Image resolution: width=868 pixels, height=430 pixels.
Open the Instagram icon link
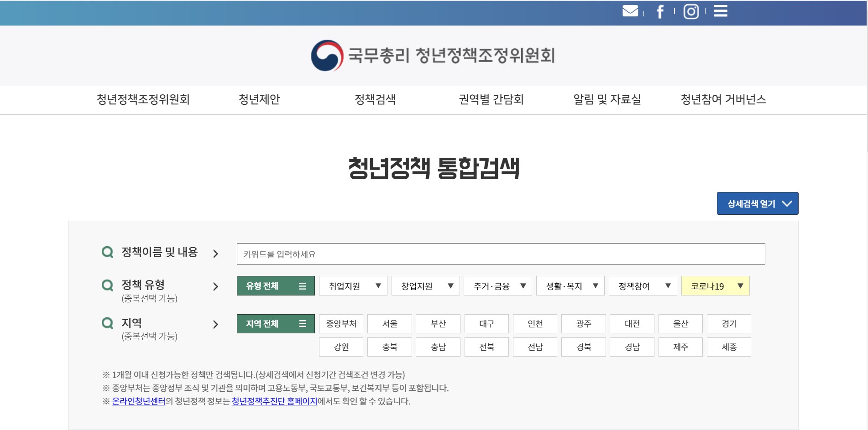tap(691, 11)
